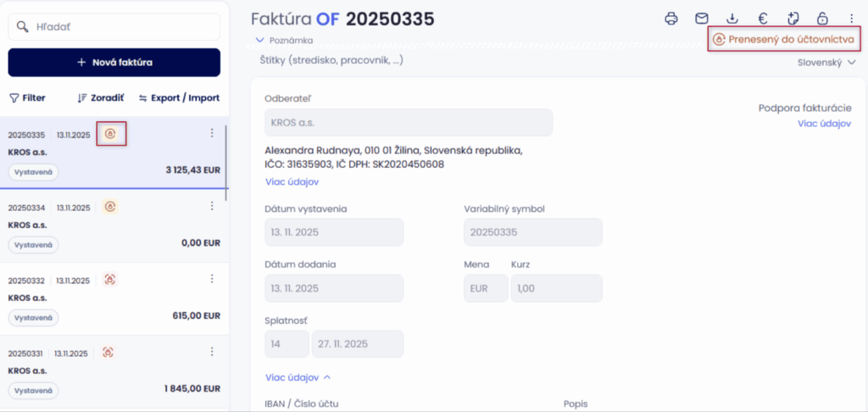Click the add note copy icon

[793, 19]
